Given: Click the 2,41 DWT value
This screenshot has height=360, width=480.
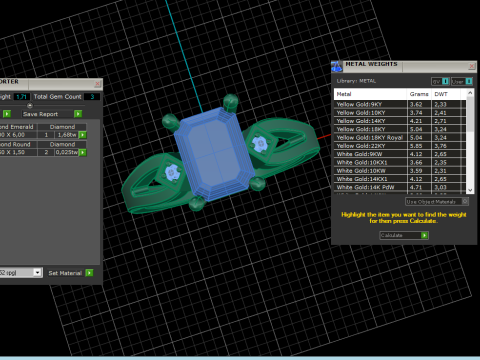Looking at the screenshot, I should point(440,113).
